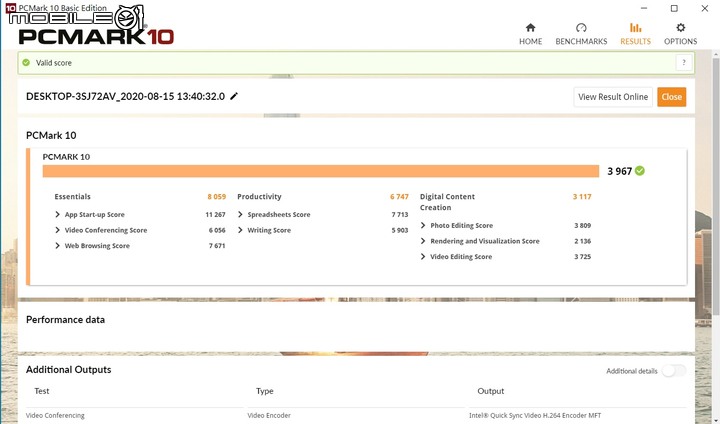Click the PCMark 10 app icon in title bar

click(10, 7)
